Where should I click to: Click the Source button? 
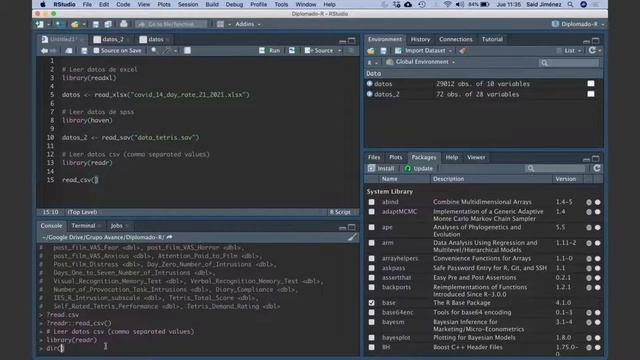click(320, 51)
